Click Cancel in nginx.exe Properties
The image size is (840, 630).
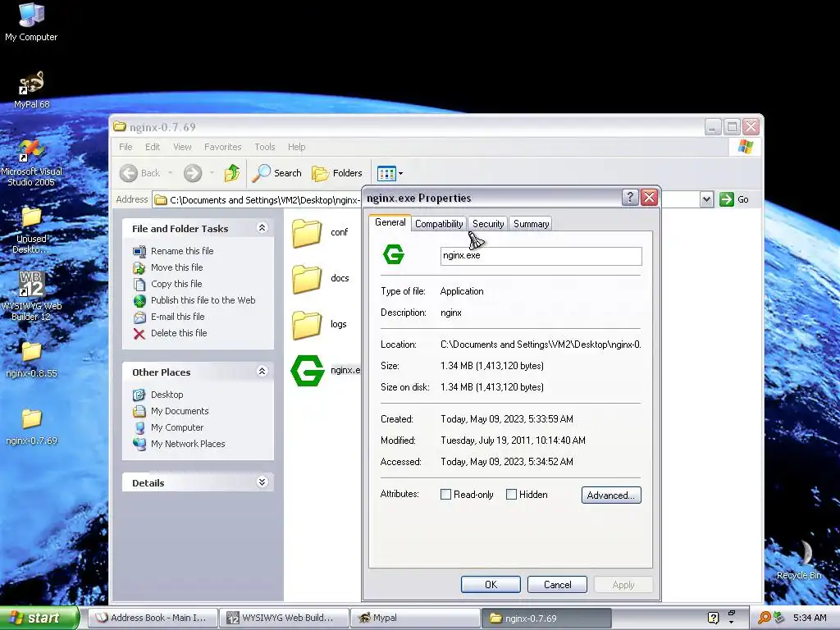(x=557, y=584)
